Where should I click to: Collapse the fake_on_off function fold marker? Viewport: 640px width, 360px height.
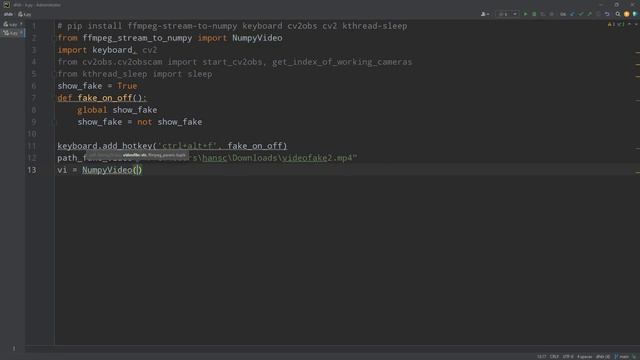54,98
